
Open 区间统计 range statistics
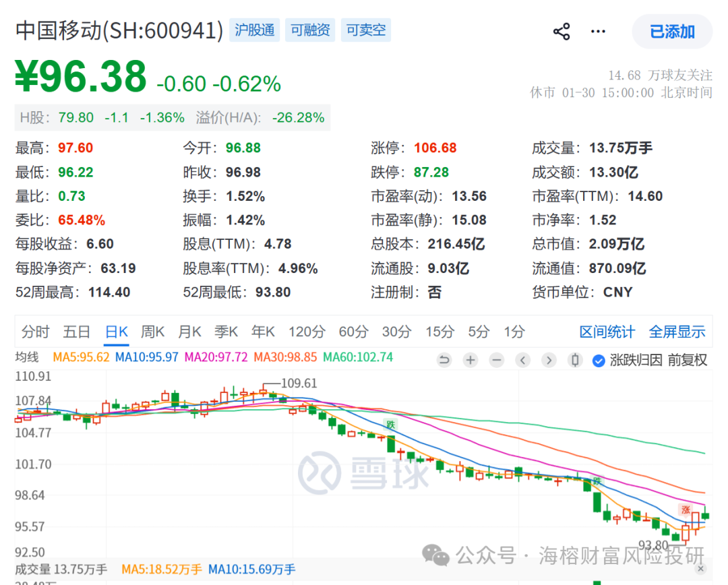click(607, 332)
